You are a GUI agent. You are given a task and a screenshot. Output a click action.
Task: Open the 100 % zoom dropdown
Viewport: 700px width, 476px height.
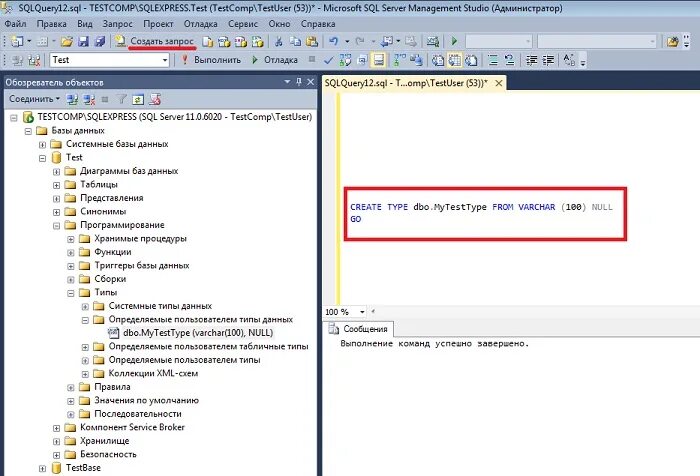(x=362, y=312)
